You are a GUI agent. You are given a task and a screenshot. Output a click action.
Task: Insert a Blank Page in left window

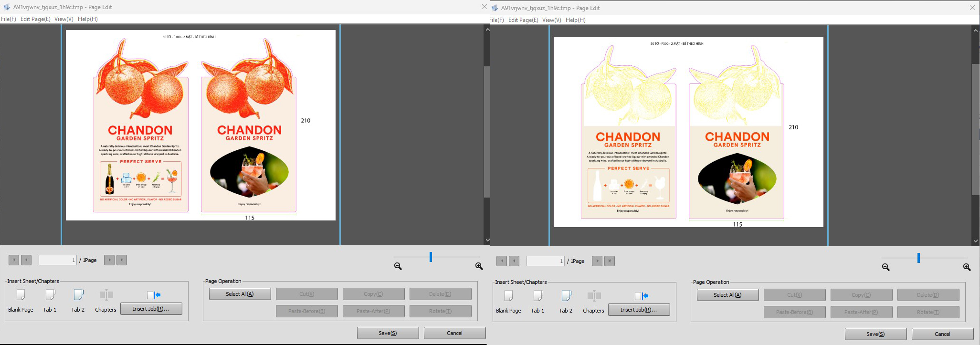tap(21, 295)
